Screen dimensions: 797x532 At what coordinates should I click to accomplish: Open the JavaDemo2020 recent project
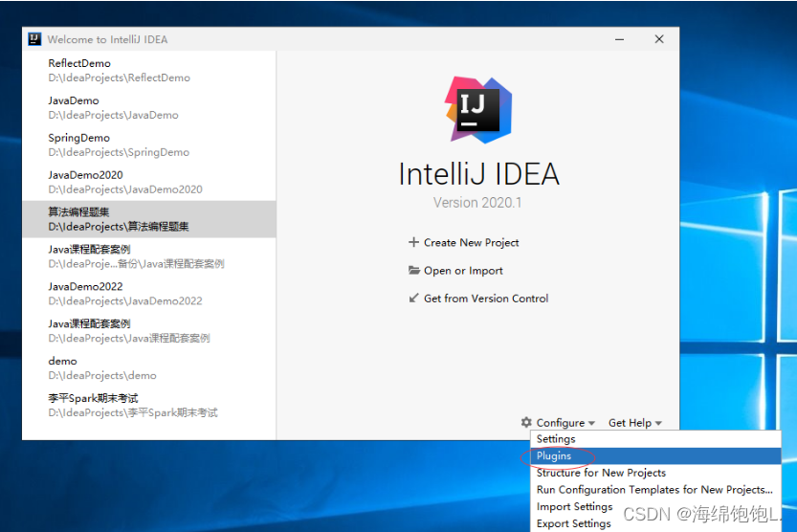(149, 182)
